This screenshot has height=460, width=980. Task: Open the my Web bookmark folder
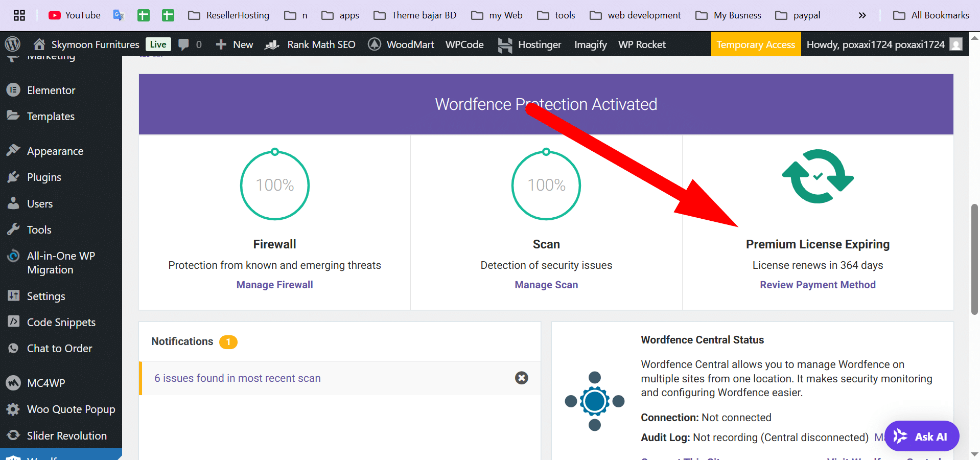[497, 15]
